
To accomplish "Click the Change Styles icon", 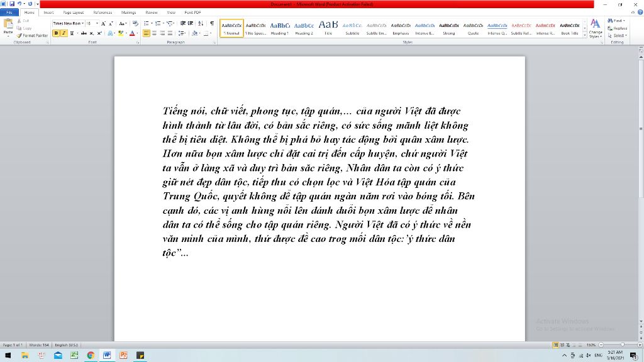I will pos(595,28).
